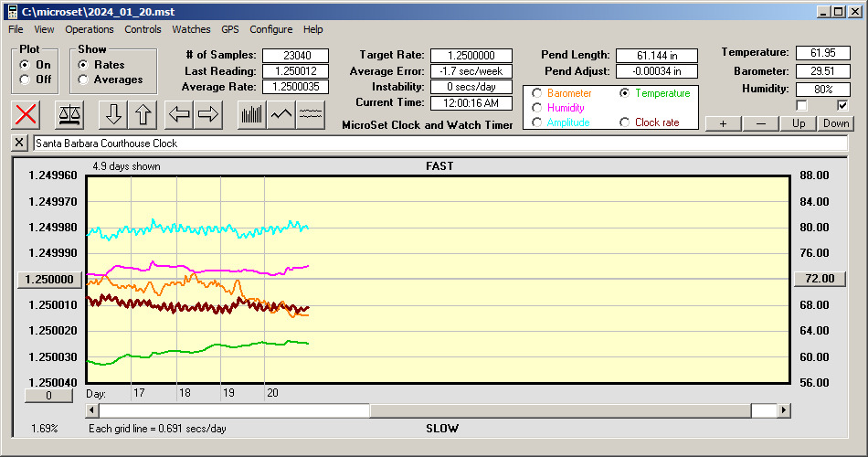Click the left arrow toolbar icon
This screenshot has height=457, width=868.
coord(179,114)
